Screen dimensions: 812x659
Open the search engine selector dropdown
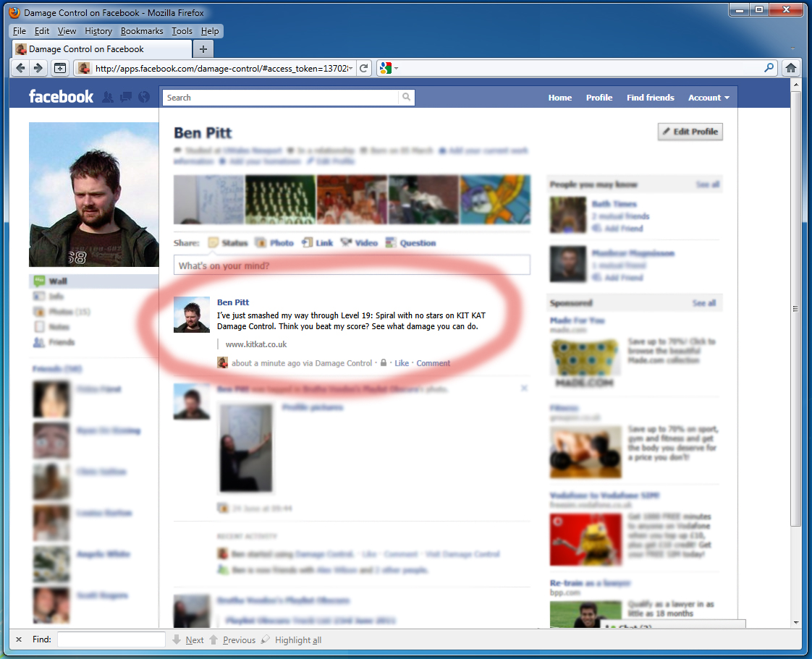coord(389,68)
